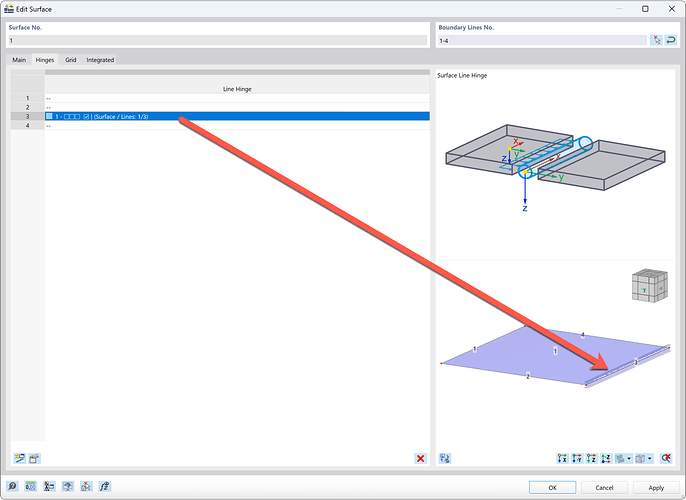686x500 pixels.
Task: Pick boundary lines graphically with the cursor icon
Action: pos(656,40)
